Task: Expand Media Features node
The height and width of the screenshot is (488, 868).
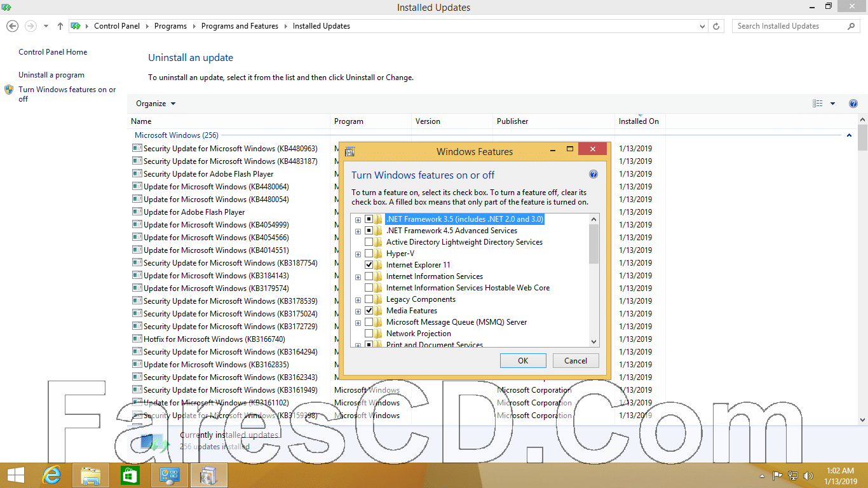Action: (x=358, y=311)
